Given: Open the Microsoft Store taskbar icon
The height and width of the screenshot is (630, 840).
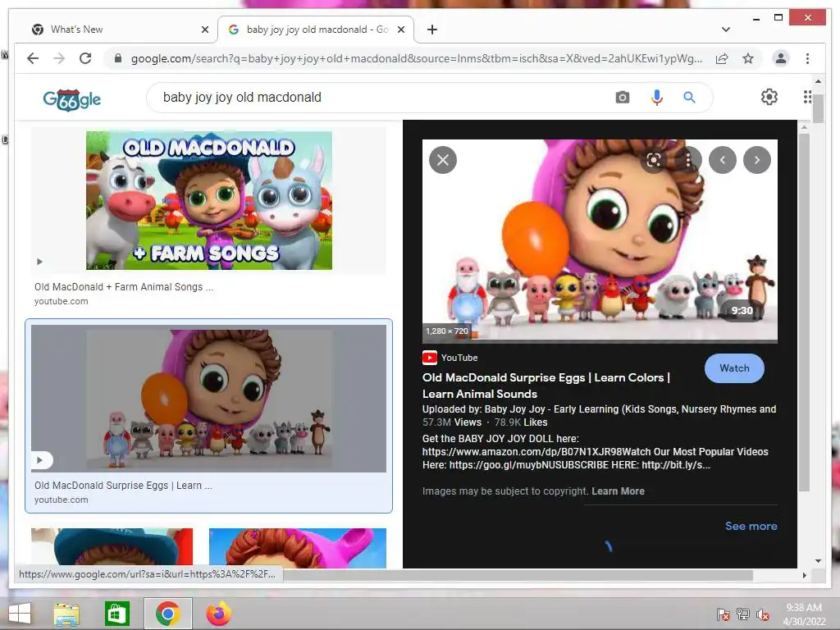Looking at the screenshot, I should pos(116,614).
